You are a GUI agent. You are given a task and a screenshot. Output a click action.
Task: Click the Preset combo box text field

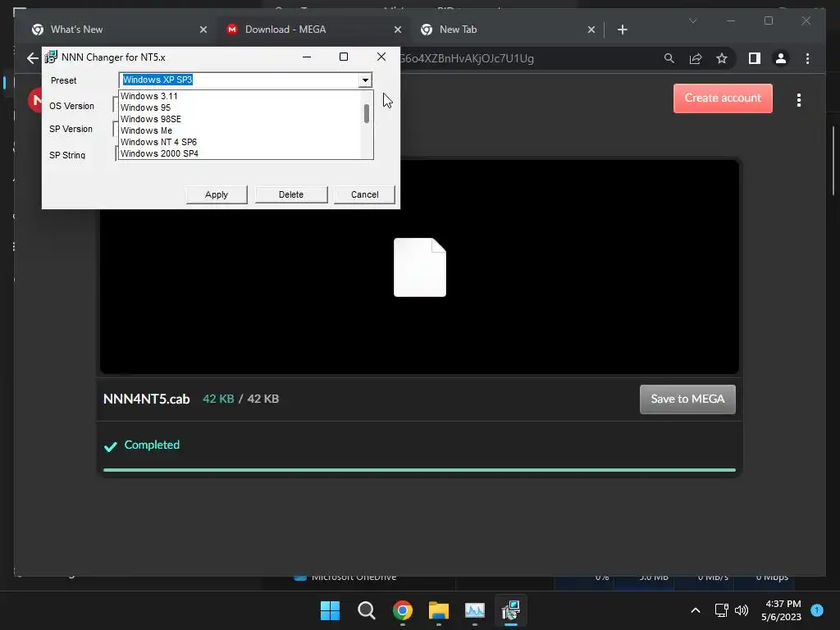point(239,80)
